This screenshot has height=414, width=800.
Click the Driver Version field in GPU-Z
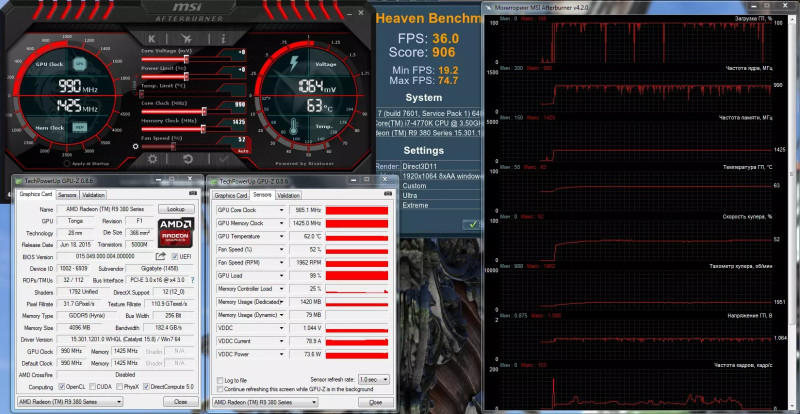pos(125,339)
